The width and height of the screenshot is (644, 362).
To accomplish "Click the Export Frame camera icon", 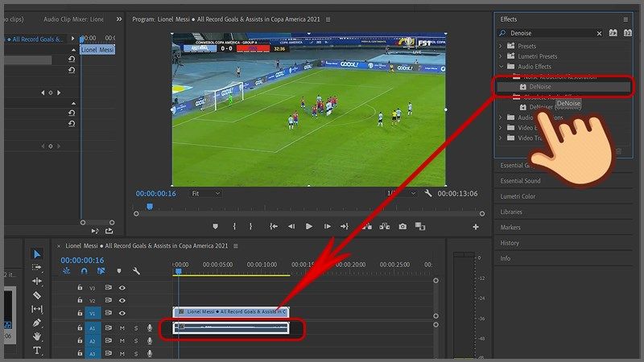I will (402, 227).
